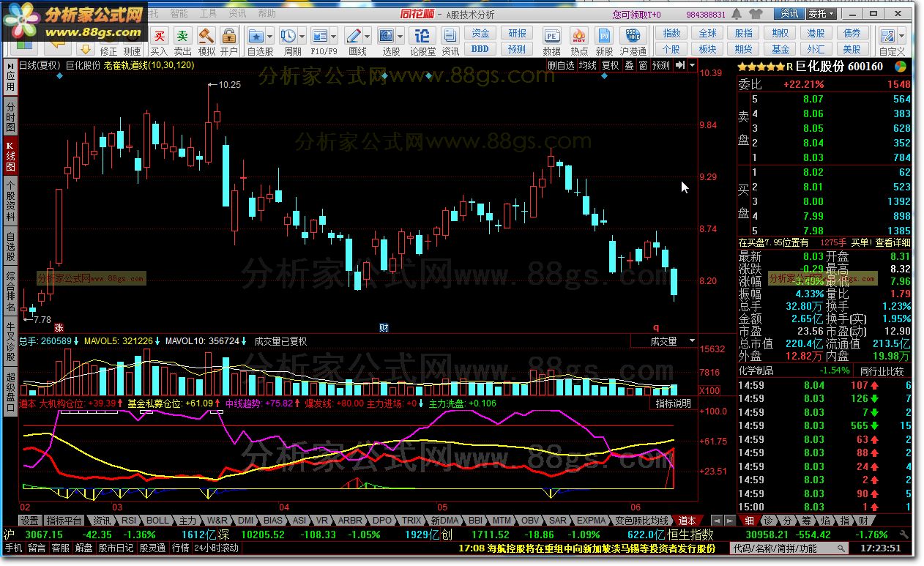Image resolution: width=924 pixels, height=566 pixels.
Task: Open the 自定义 customize icon
Action: coord(887,36)
